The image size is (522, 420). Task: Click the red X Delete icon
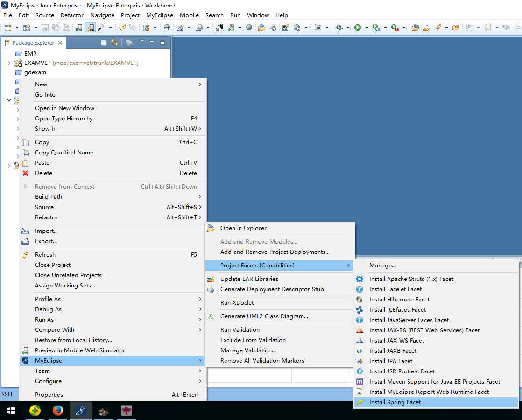25,173
